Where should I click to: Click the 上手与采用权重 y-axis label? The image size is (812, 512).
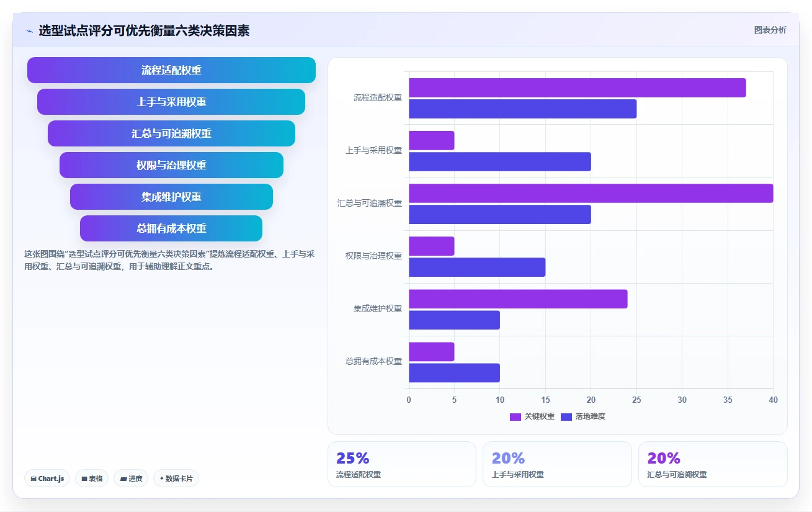(x=374, y=151)
